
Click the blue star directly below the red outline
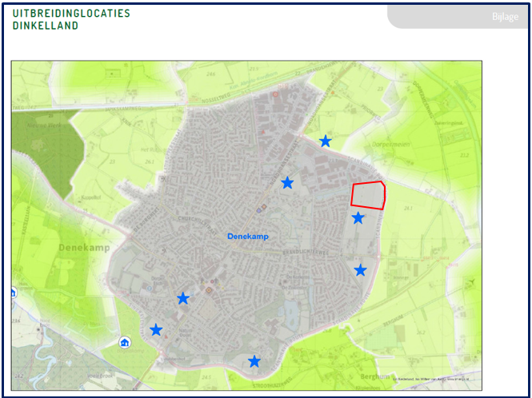pyautogui.click(x=358, y=218)
